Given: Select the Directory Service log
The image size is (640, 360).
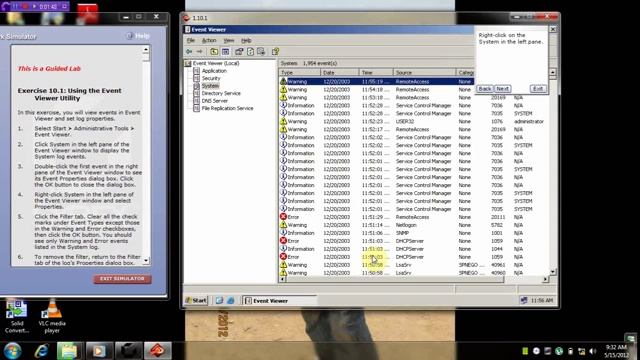Looking at the screenshot, I should pos(221,93).
